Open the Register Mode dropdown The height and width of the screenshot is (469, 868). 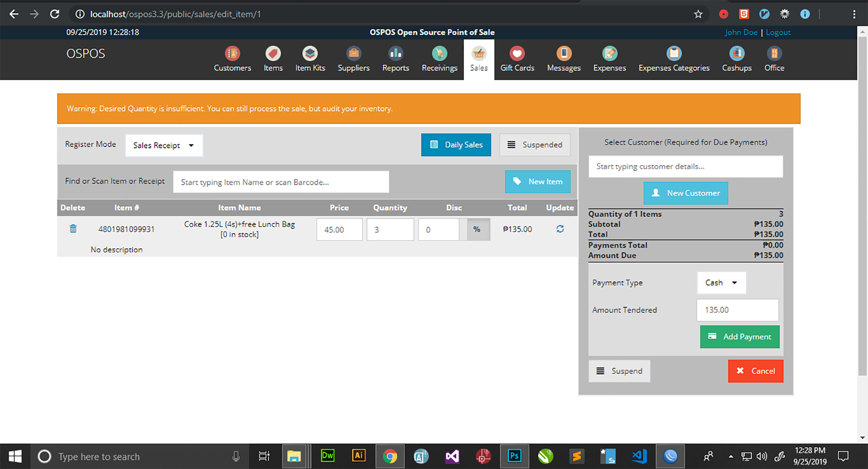164,145
